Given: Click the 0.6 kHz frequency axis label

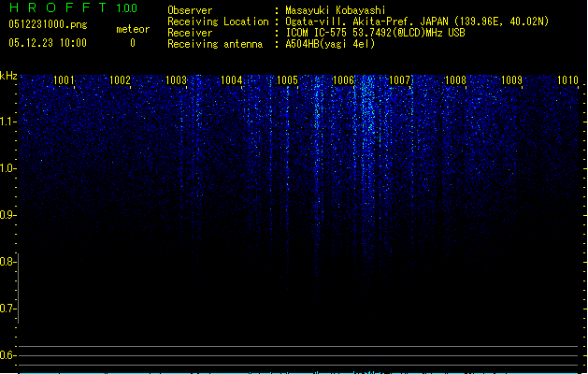Looking at the screenshot, I should tap(7, 355).
